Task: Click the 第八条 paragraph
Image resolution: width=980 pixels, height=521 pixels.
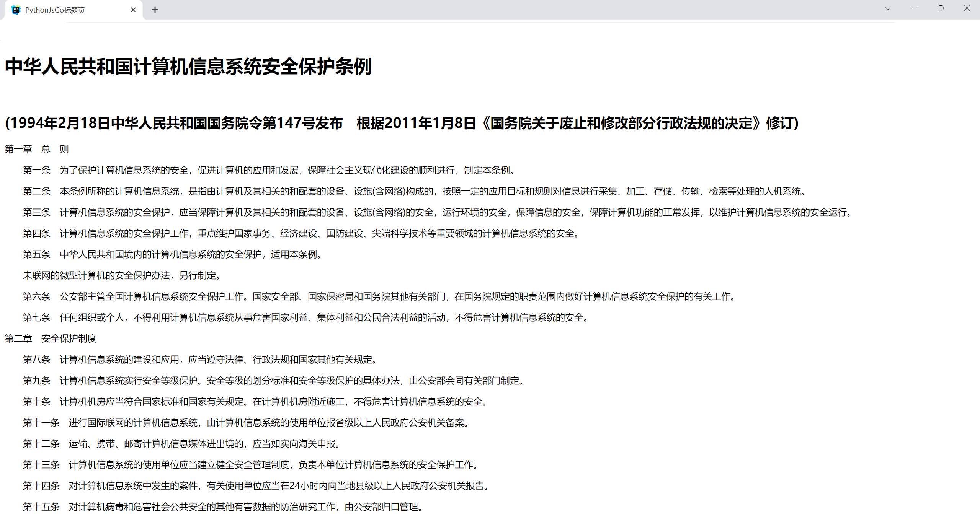Action: coord(201,360)
